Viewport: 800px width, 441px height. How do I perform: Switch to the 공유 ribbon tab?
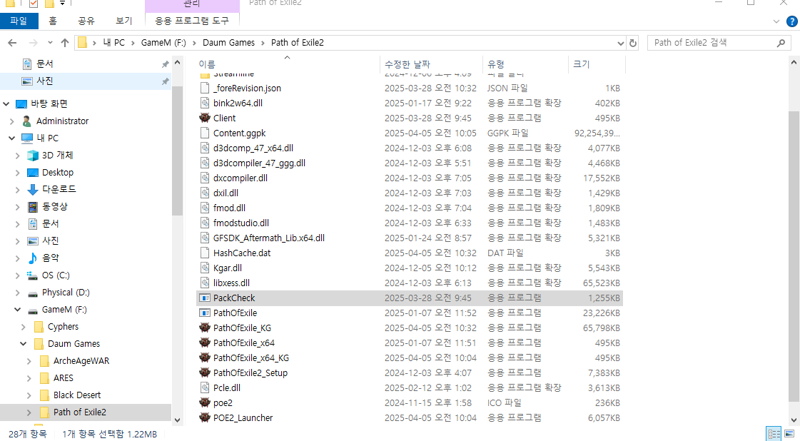tap(86, 21)
